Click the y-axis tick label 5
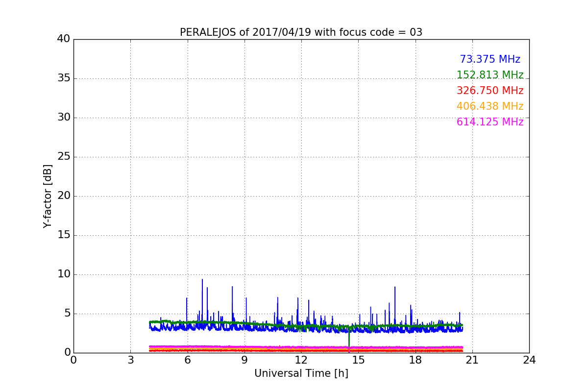 coord(67,314)
